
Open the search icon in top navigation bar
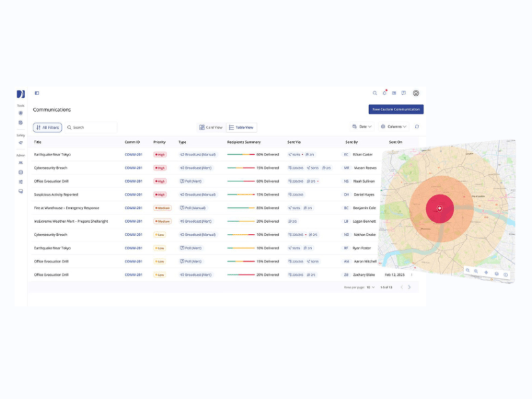pyautogui.click(x=375, y=93)
